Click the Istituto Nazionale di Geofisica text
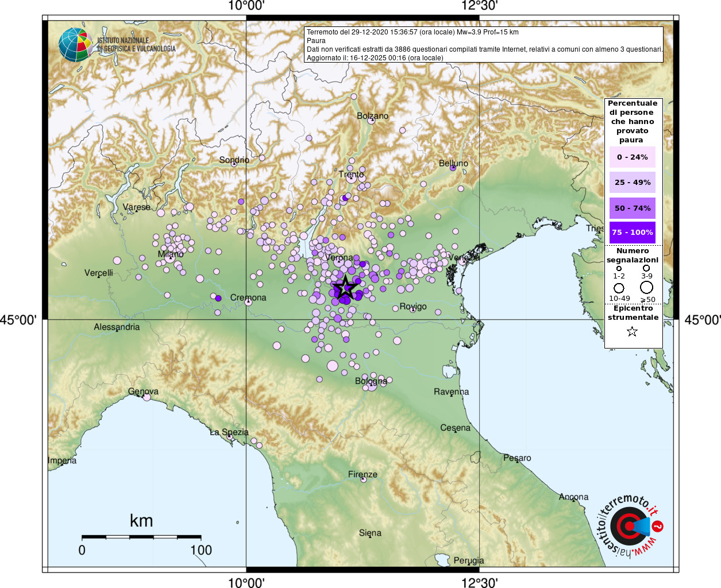The image size is (721, 588). coord(136,45)
